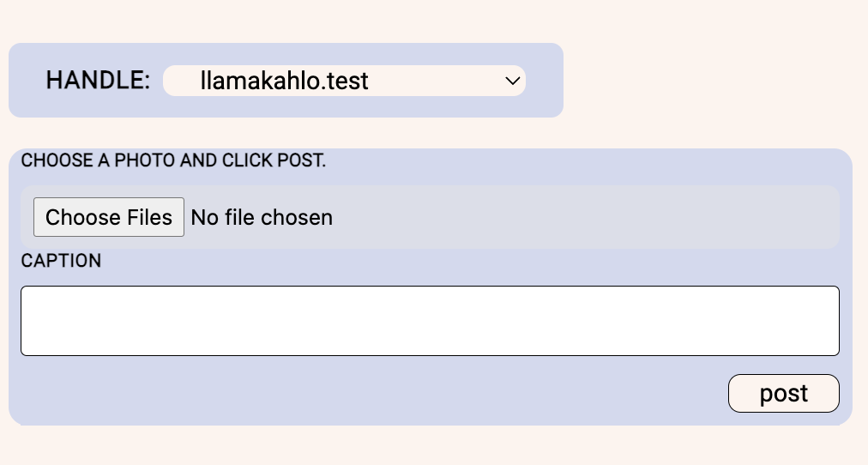Open the llamakahlo.test handle dropdown
The height and width of the screenshot is (465, 868).
pyautogui.click(x=344, y=81)
